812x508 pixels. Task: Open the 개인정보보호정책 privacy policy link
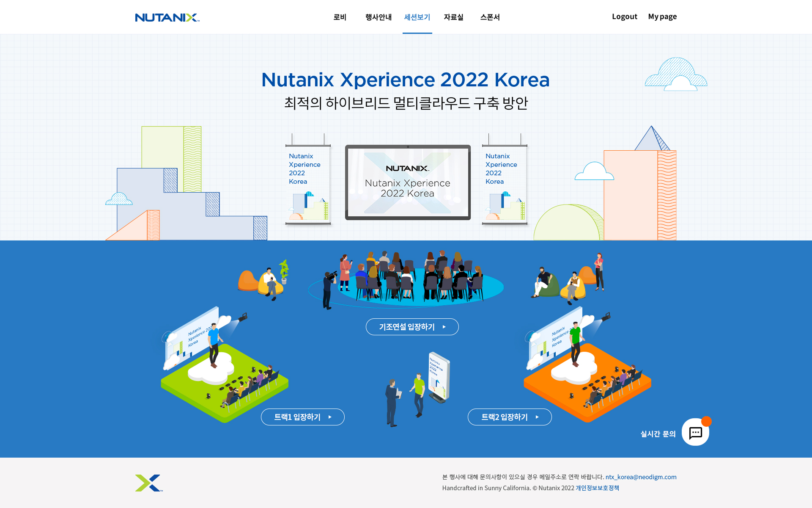click(597, 488)
